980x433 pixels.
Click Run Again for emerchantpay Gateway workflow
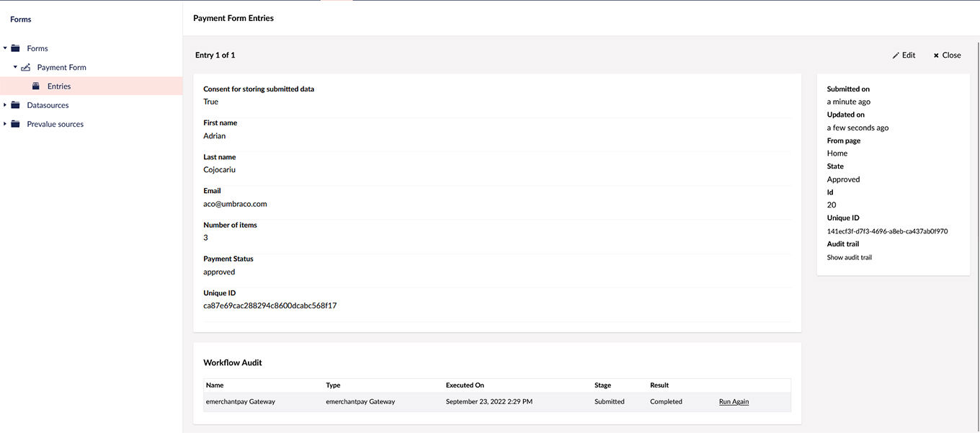click(x=734, y=402)
